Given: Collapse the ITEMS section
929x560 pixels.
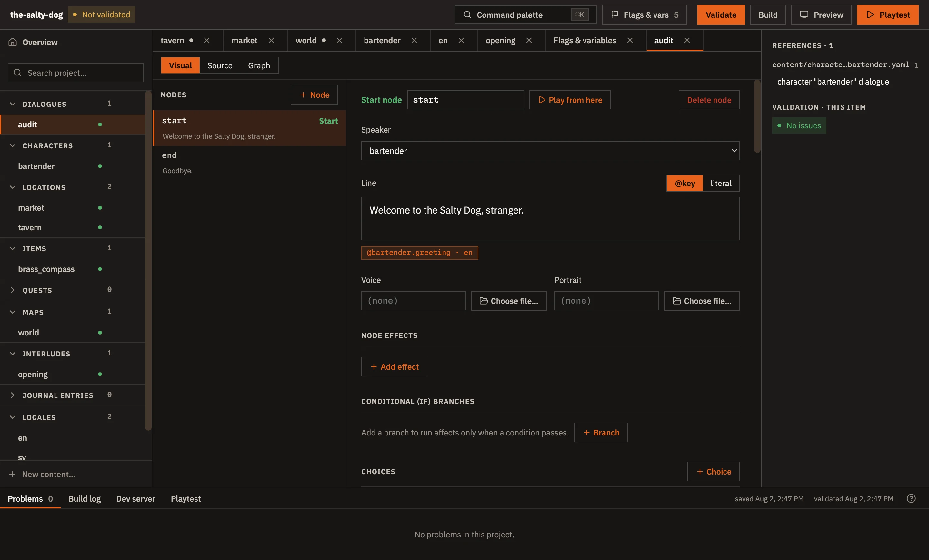Looking at the screenshot, I should 13,248.
